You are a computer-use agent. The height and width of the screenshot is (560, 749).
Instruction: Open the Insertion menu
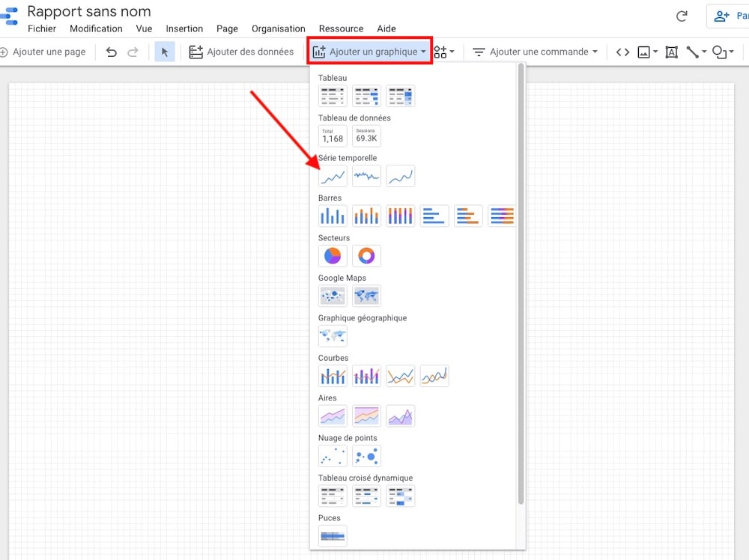click(x=184, y=28)
